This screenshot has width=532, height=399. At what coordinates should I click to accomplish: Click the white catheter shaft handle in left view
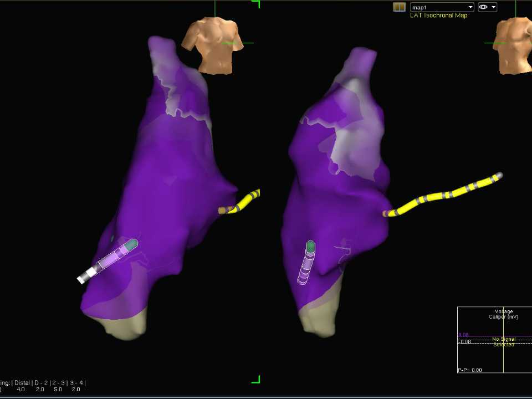pos(85,275)
